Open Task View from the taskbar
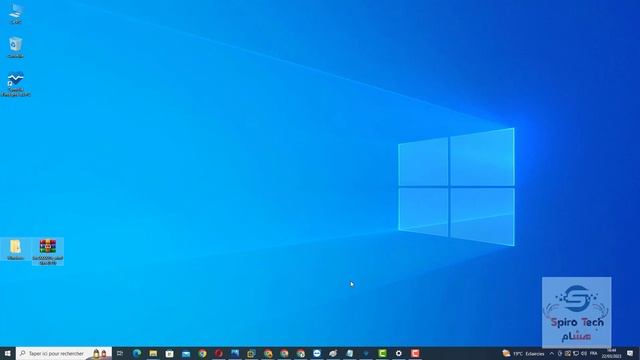The width and height of the screenshot is (640, 360). point(120,353)
